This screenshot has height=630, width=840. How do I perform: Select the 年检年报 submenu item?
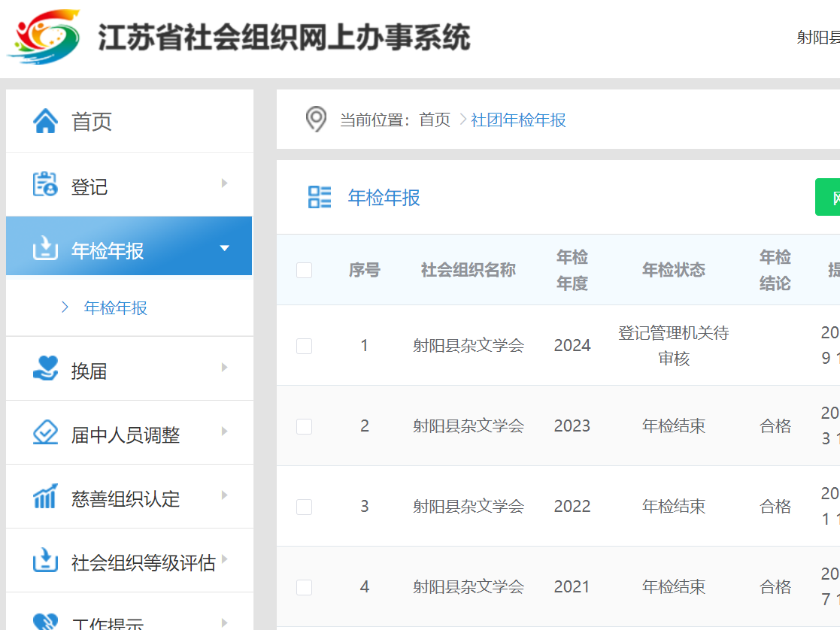point(115,307)
